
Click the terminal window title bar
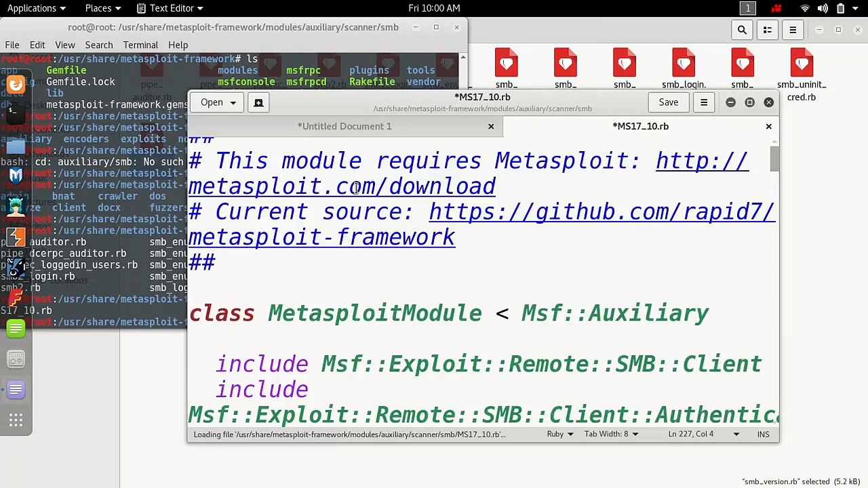coord(233,28)
